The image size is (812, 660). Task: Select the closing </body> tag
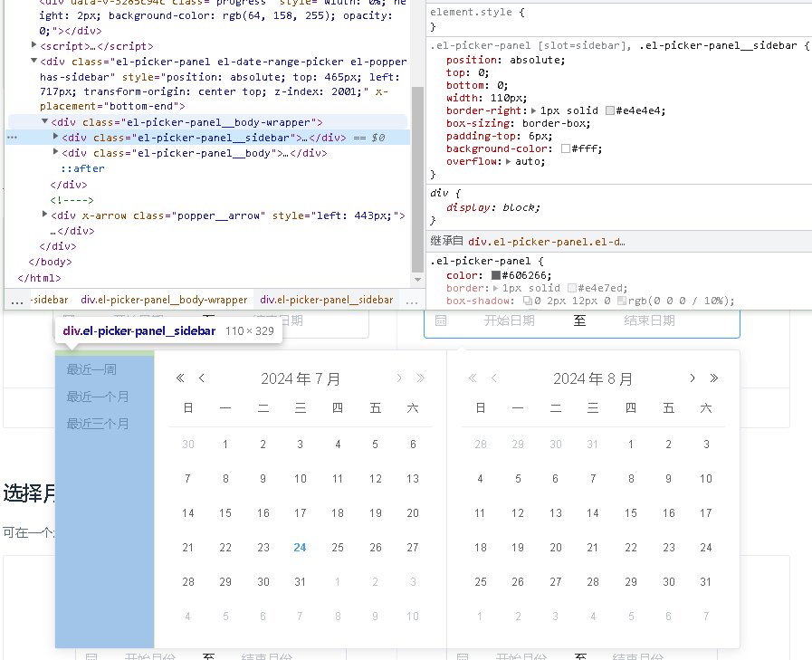pyautogui.click(x=50, y=262)
